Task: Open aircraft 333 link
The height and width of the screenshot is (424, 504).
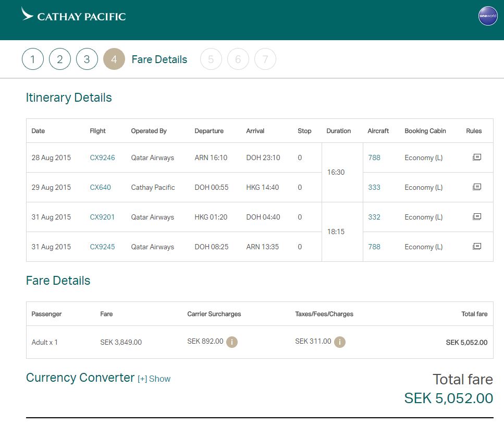Action: [x=374, y=187]
